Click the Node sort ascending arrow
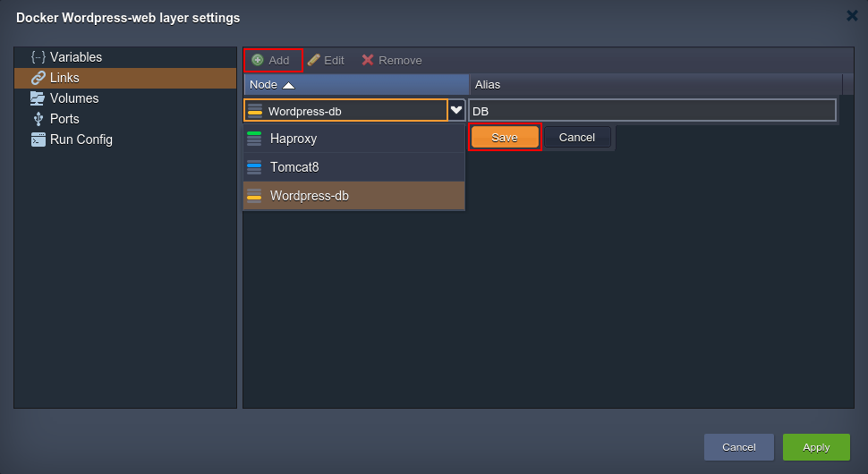868x474 pixels. pyautogui.click(x=288, y=85)
